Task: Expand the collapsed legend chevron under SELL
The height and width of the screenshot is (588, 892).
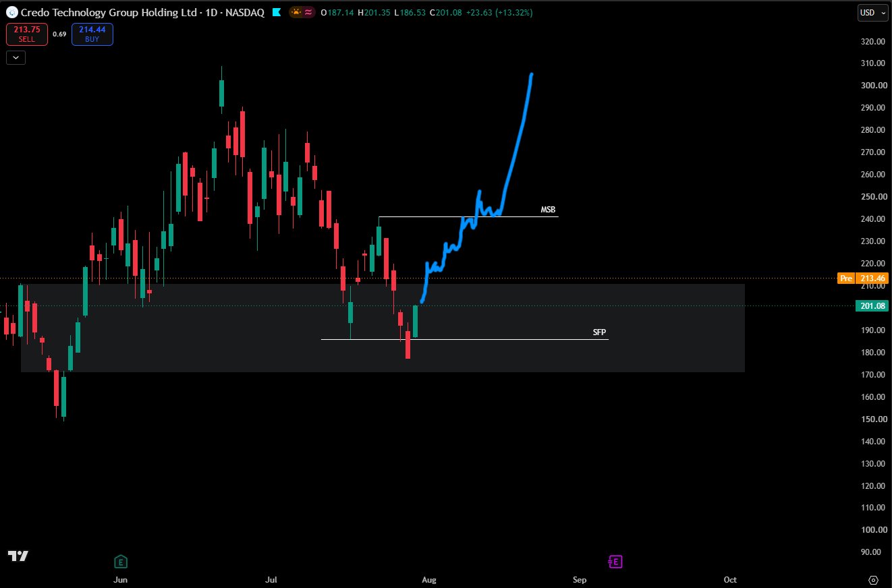Action: point(16,58)
